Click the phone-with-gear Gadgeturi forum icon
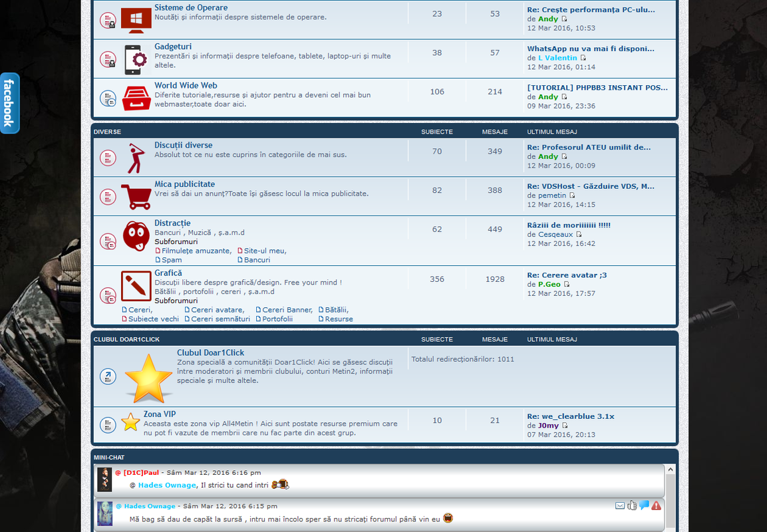 136,60
